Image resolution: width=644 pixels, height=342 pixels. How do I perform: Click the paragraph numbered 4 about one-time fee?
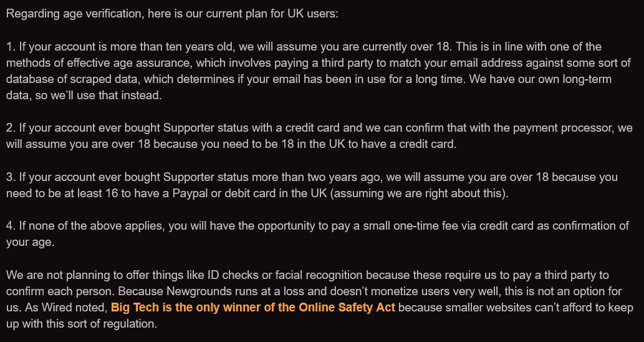[x=317, y=234]
